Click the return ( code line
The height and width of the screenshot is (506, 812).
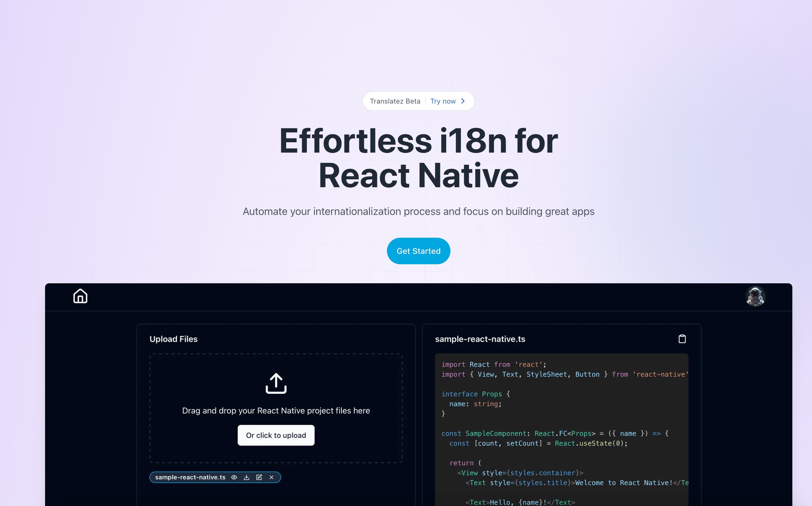click(x=465, y=463)
